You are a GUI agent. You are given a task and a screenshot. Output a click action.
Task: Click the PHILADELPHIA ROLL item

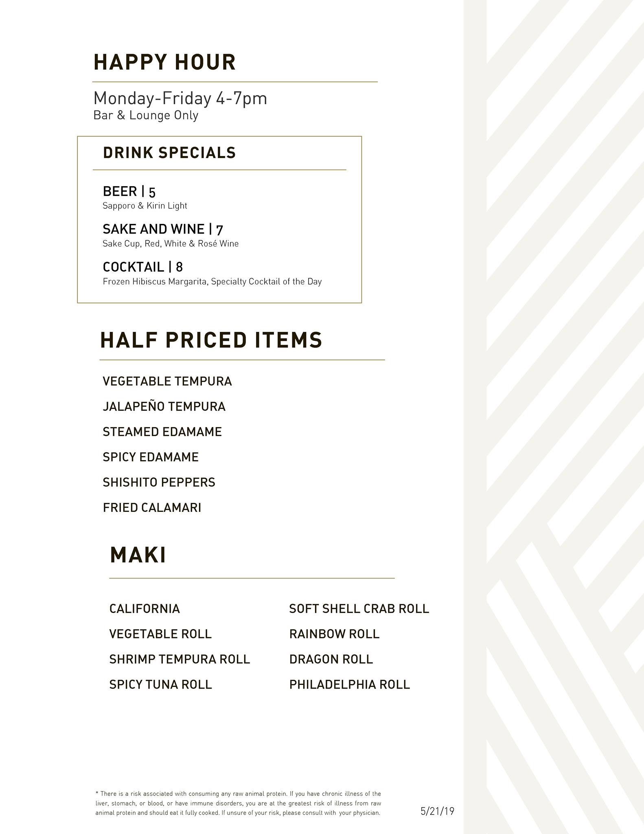click(349, 685)
